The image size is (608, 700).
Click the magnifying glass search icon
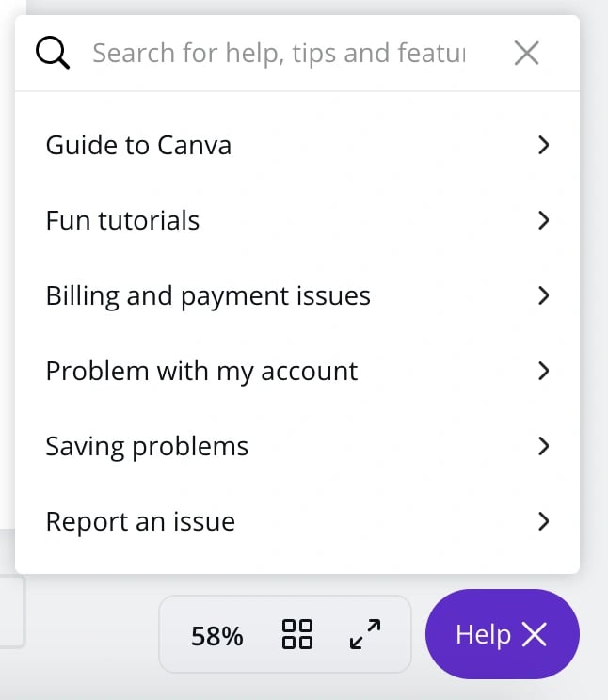pos(53,54)
